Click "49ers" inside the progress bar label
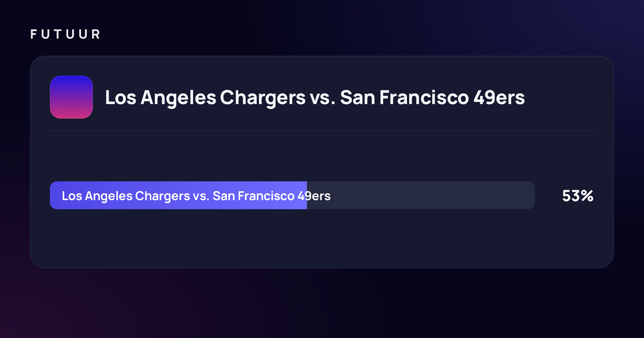 pos(314,196)
